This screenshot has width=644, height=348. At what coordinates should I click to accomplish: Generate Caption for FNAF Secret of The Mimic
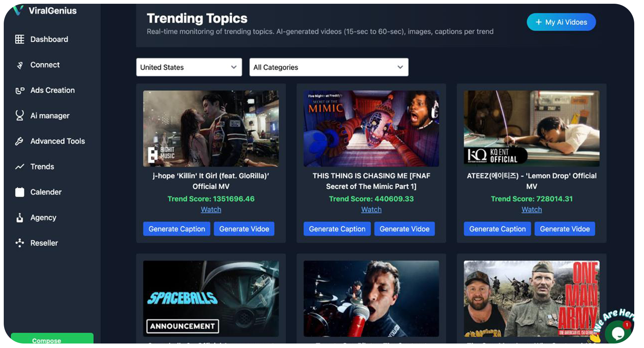pyautogui.click(x=337, y=229)
